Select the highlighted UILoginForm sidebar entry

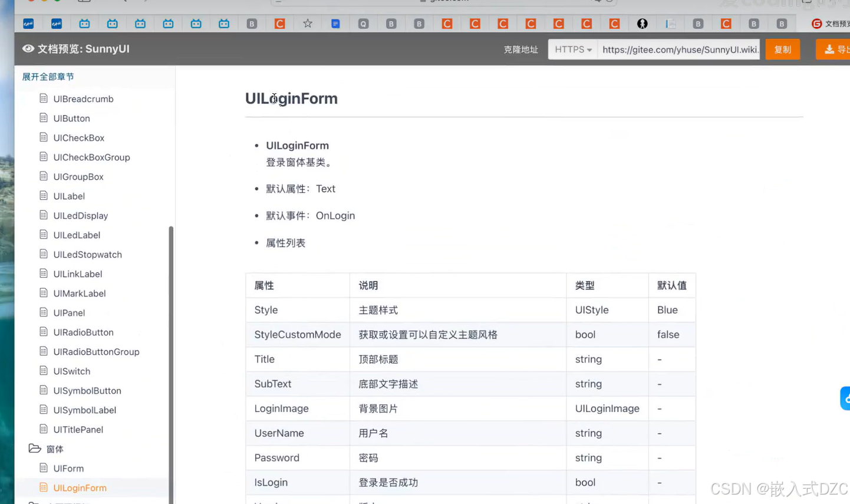coord(80,488)
